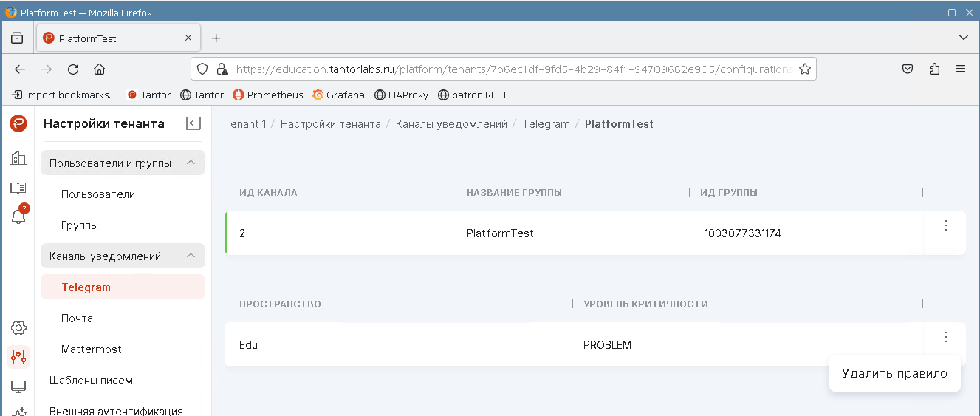Click the gear settings icon in sidebar
The image size is (980, 416).
(18, 327)
